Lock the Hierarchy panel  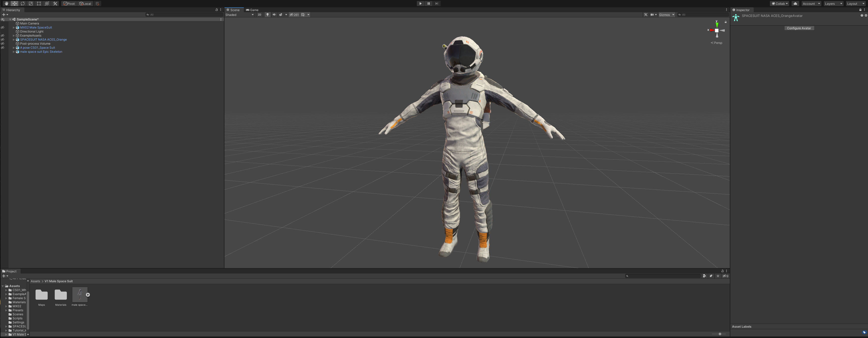(216, 10)
